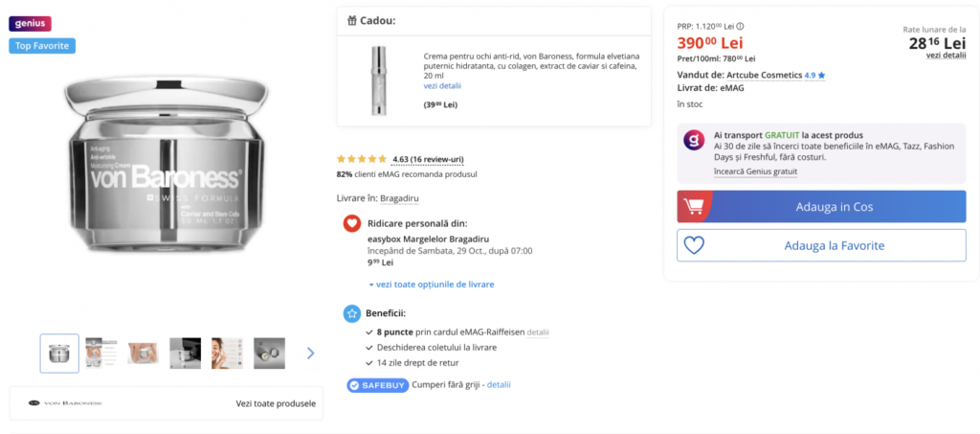Open seller Artcube Cosmetics page
The height and width of the screenshot is (434, 980).
[x=764, y=75]
